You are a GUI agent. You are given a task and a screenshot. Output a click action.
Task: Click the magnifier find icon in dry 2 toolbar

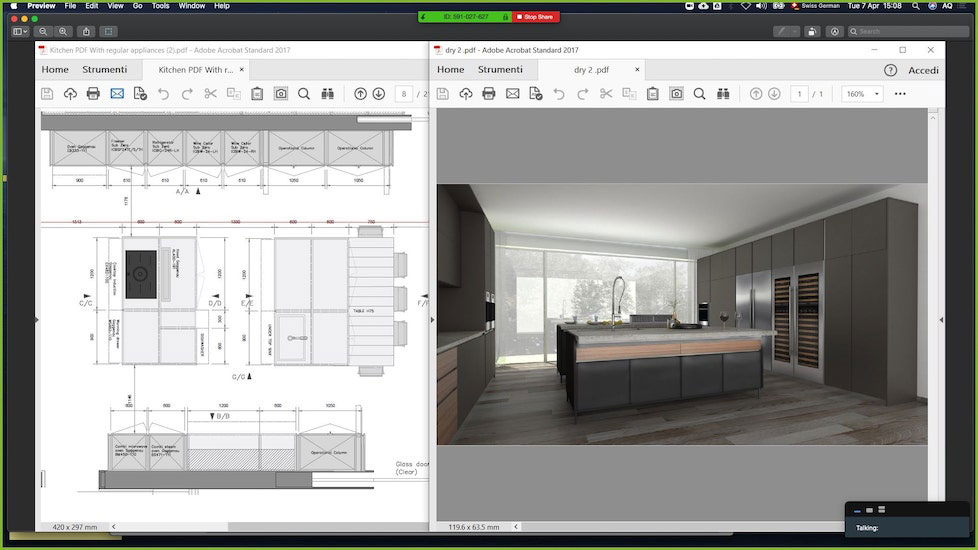point(699,94)
